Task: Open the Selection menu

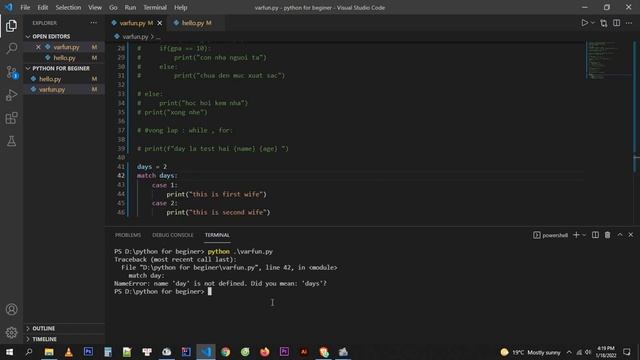Action: [68, 7]
